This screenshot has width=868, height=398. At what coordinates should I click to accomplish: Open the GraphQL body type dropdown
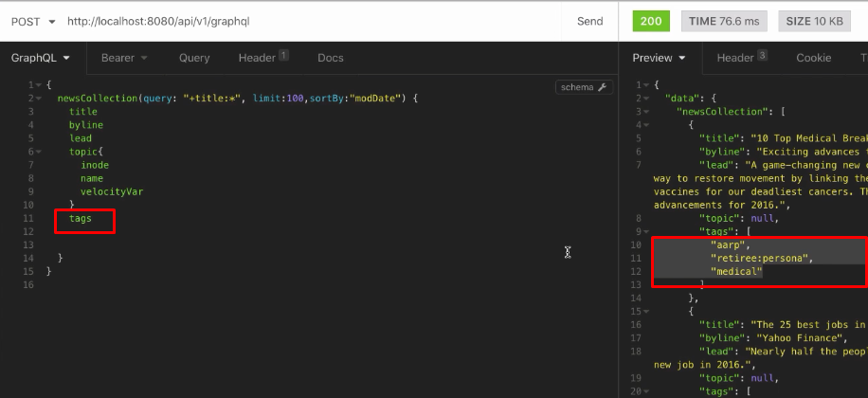[40, 58]
